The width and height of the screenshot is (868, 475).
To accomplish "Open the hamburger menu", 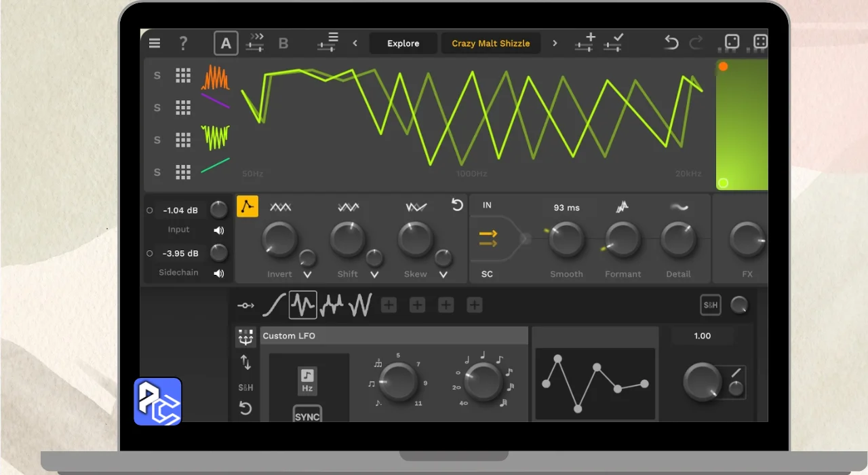I will [155, 43].
